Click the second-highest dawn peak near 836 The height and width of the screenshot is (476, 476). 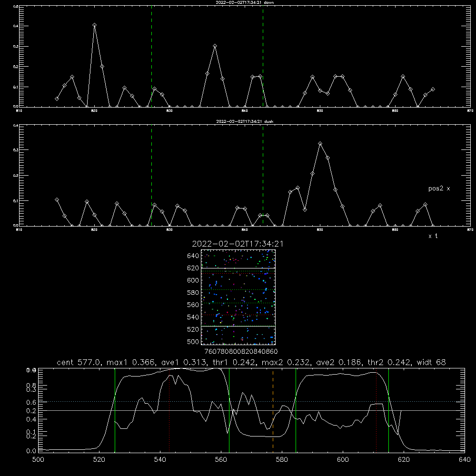(215, 46)
